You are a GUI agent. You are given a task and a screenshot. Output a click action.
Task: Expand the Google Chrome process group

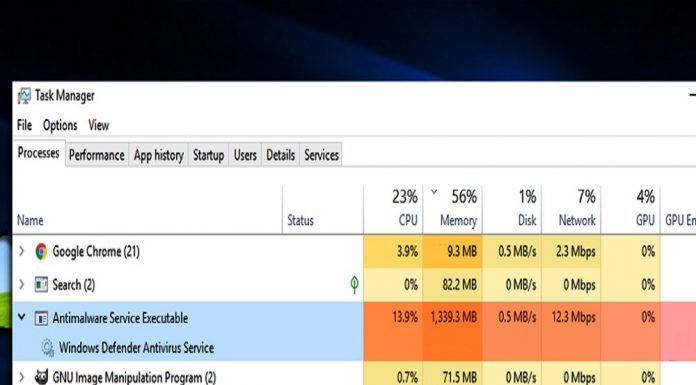(x=21, y=251)
